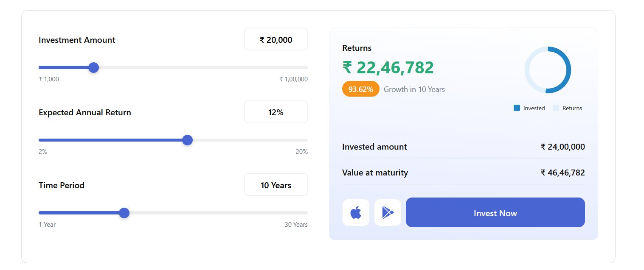Click the Expected Annual Return label

(x=85, y=112)
